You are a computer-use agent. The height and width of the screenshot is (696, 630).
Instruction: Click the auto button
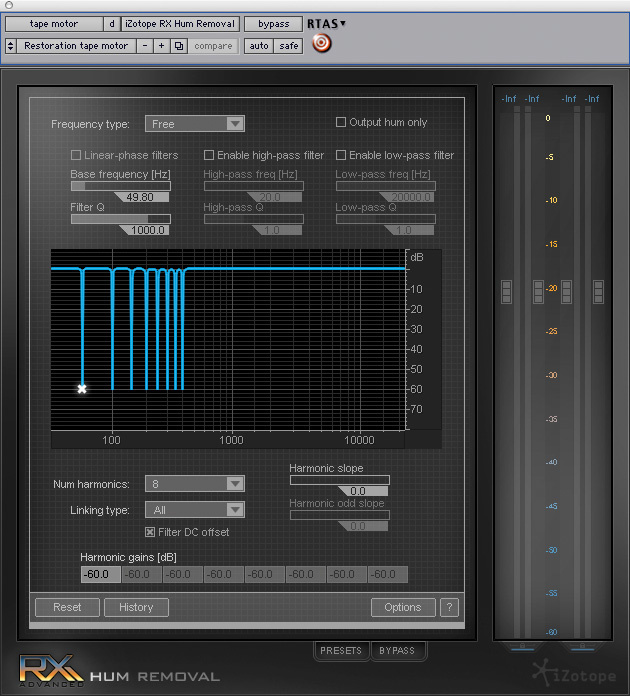click(x=259, y=46)
